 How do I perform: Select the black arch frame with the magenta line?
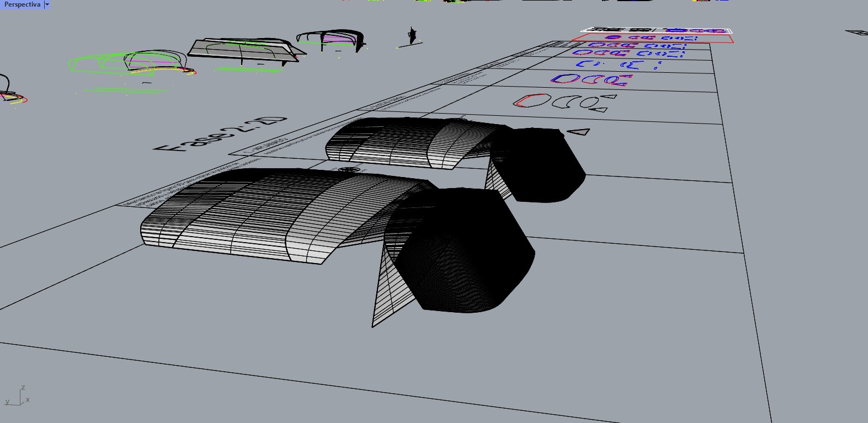tap(331, 40)
